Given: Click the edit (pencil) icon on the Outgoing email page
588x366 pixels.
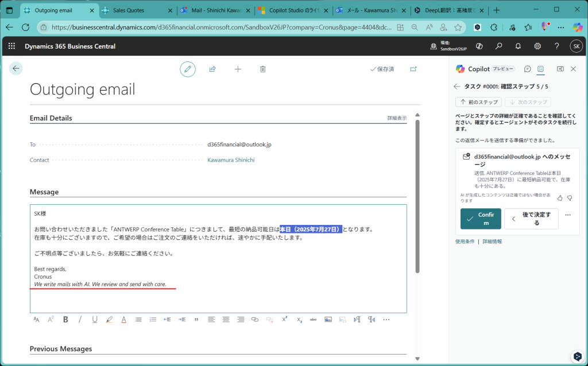Looking at the screenshot, I should 188,69.
